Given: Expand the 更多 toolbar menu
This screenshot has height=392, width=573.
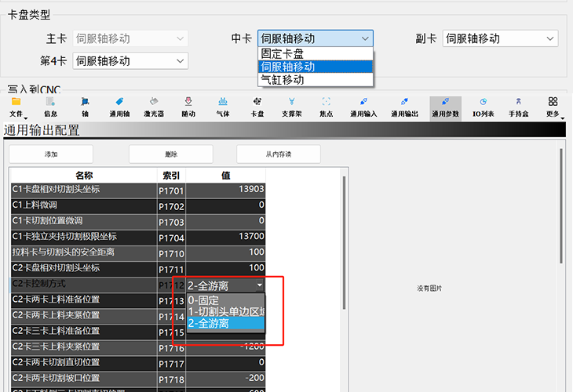Looking at the screenshot, I should click(x=553, y=107).
